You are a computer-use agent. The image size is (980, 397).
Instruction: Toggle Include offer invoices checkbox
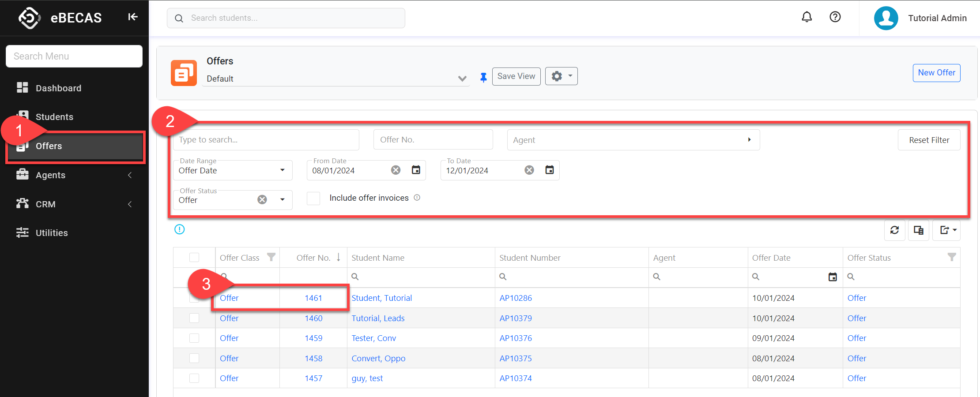(313, 198)
